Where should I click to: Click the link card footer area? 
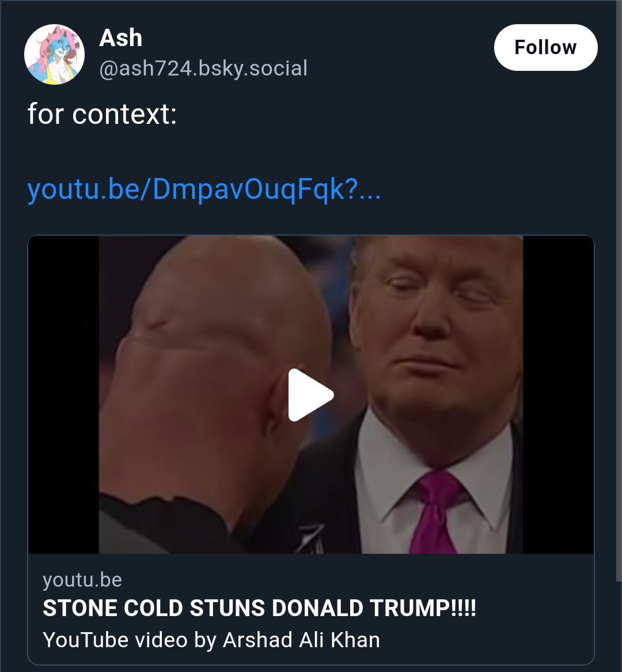point(311,609)
